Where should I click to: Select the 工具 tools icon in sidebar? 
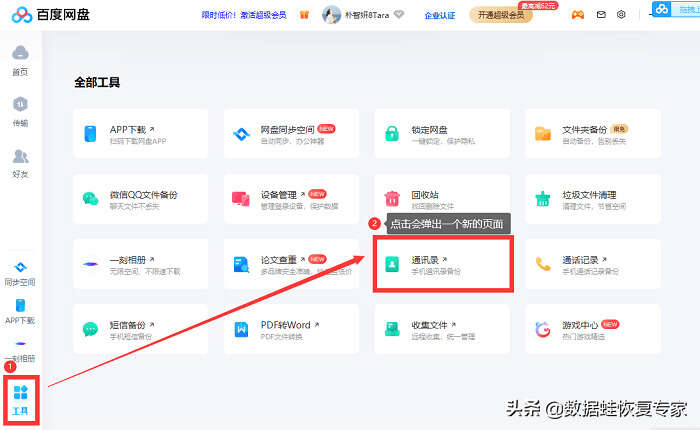point(21,400)
